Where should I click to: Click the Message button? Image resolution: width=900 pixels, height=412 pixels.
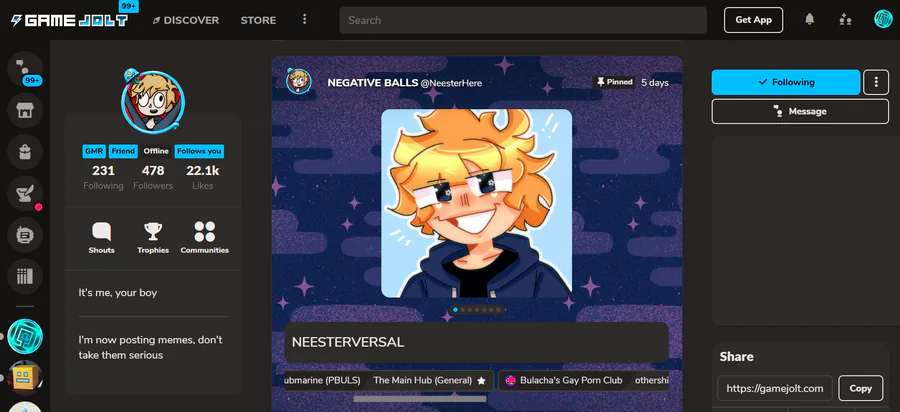click(x=800, y=111)
